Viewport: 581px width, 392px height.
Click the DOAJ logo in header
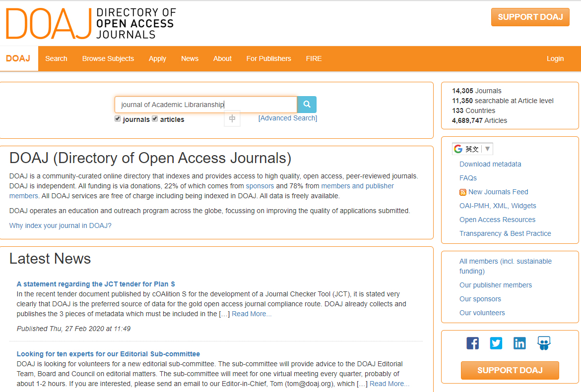[91, 23]
